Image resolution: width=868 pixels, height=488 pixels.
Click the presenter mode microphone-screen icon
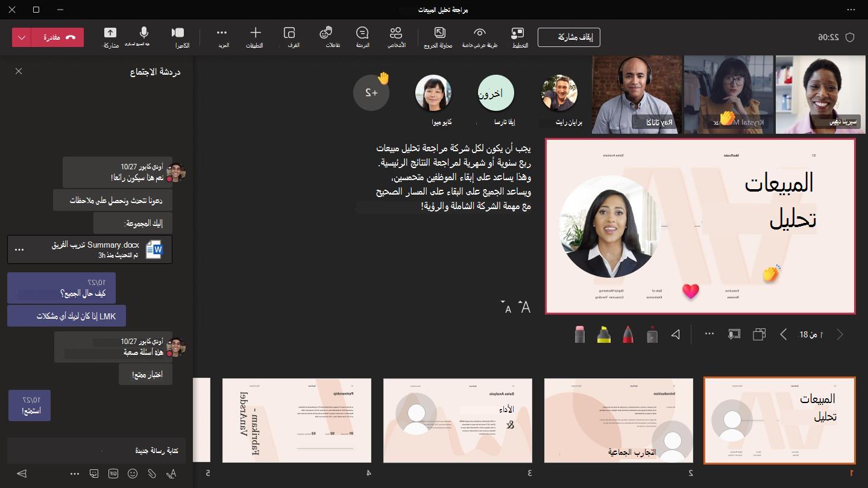pyautogui.click(x=734, y=334)
